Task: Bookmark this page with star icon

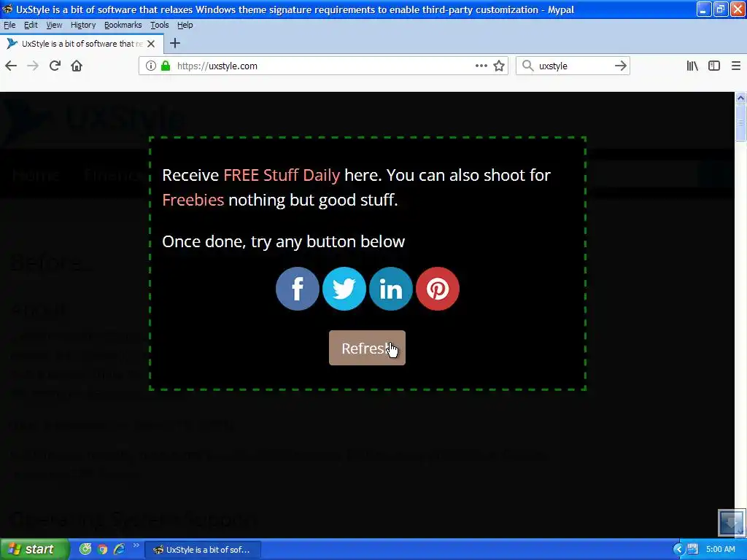Action: point(499,66)
